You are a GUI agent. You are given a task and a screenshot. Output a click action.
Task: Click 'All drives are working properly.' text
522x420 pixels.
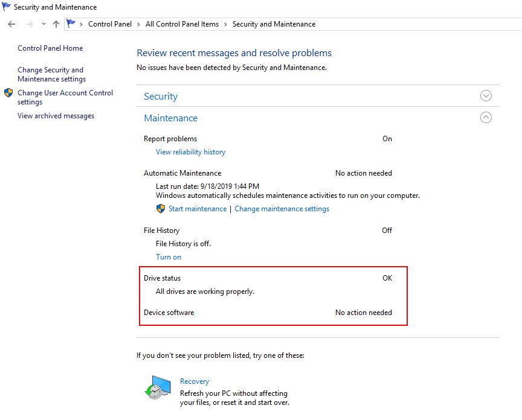click(205, 291)
